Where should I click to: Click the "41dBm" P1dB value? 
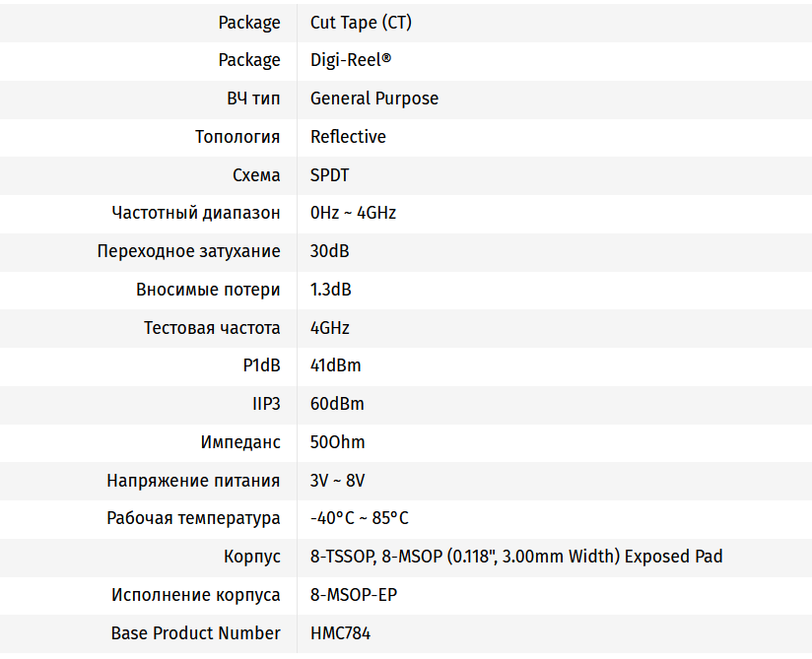point(336,365)
